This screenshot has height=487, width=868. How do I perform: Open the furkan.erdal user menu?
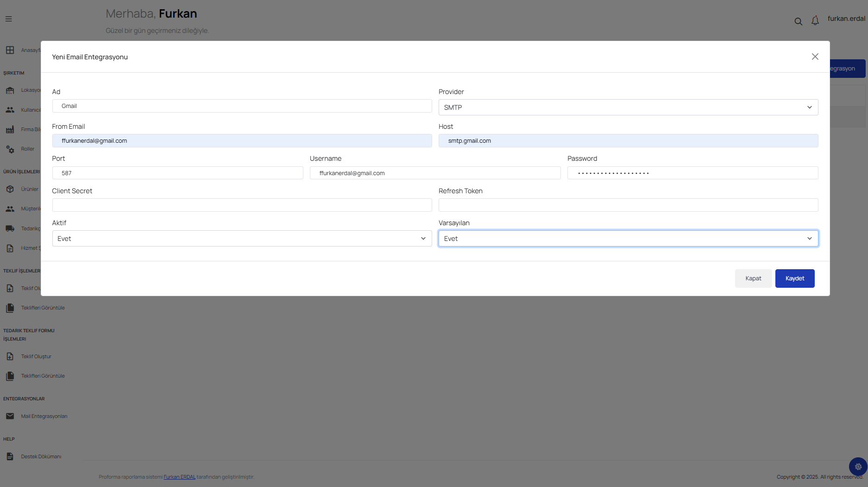846,19
